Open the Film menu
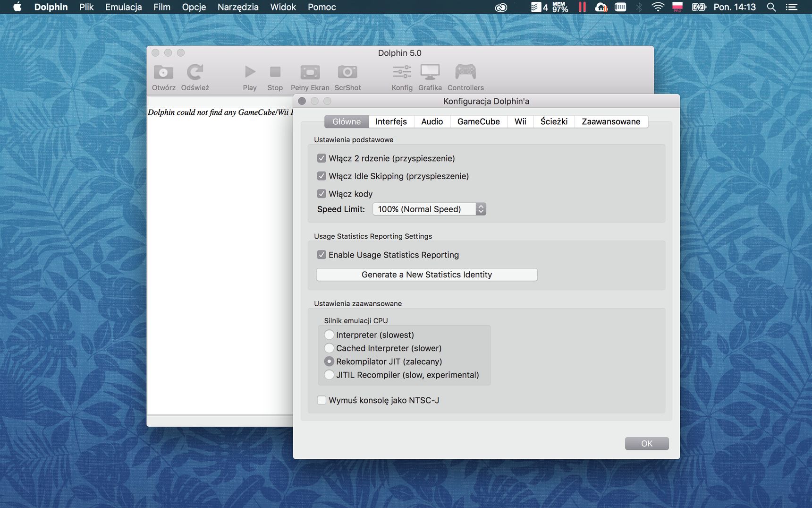 tap(162, 7)
